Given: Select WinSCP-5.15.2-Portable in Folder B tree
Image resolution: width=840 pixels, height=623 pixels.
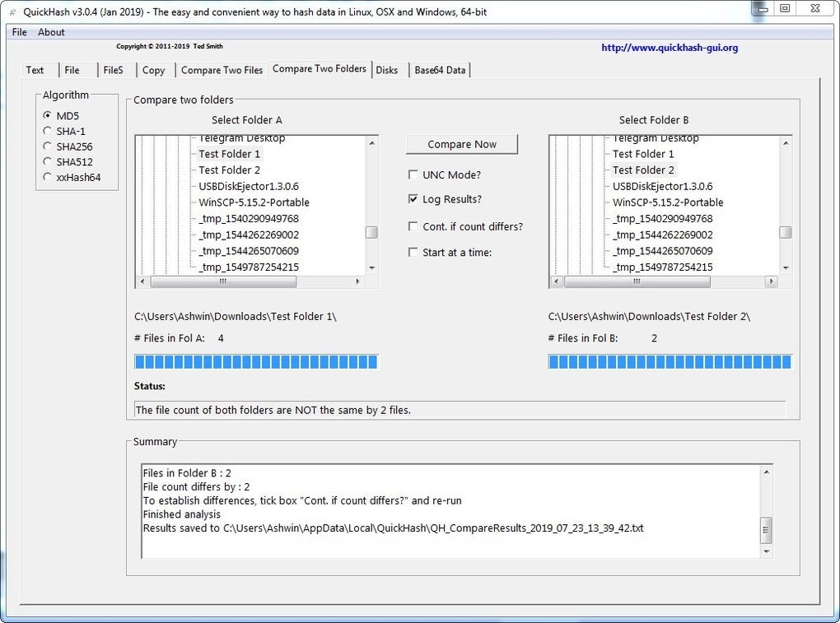Looking at the screenshot, I should pos(668,202).
